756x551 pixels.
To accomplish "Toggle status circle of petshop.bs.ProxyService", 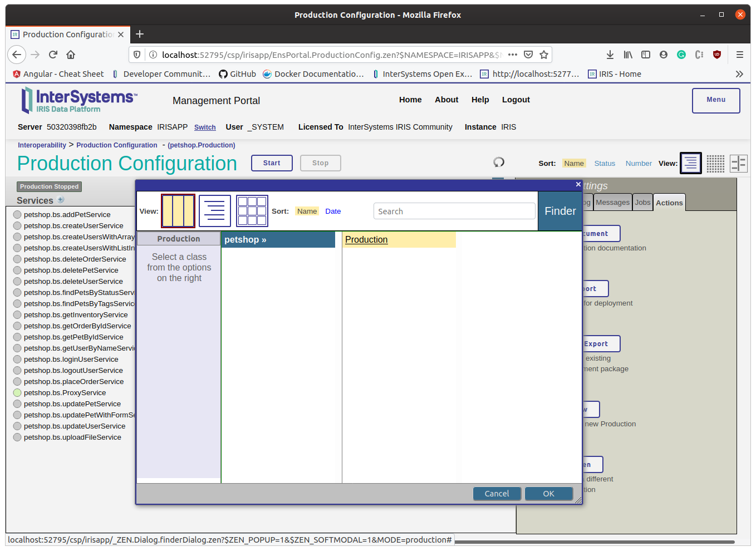I will pos(17,392).
